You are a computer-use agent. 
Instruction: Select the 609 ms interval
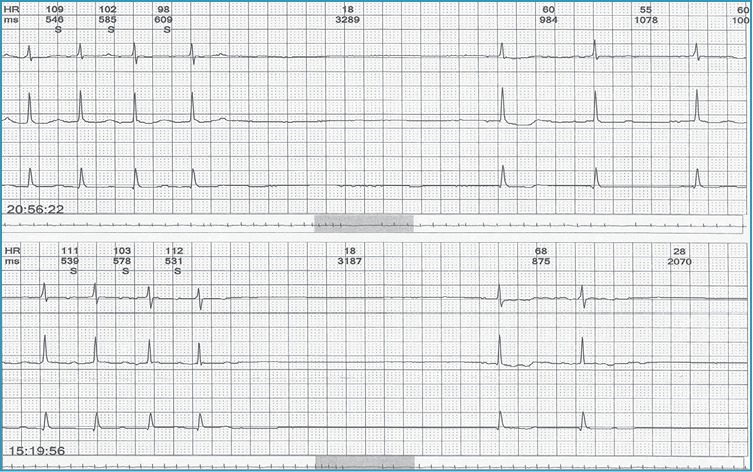pyautogui.click(x=163, y=20)
